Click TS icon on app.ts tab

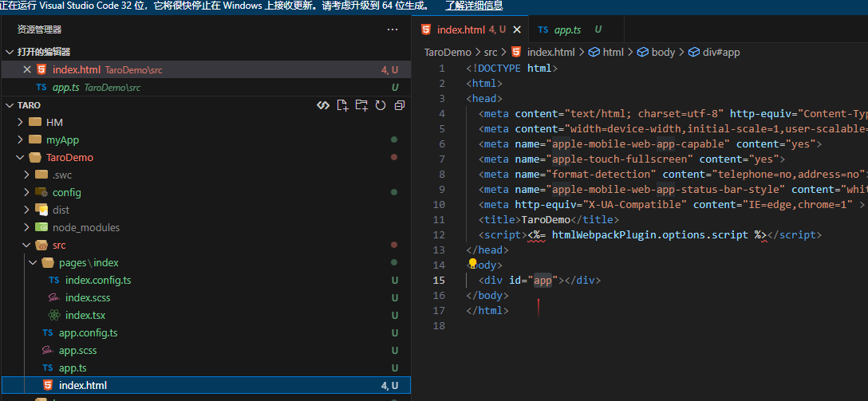[x=543, y=29]
